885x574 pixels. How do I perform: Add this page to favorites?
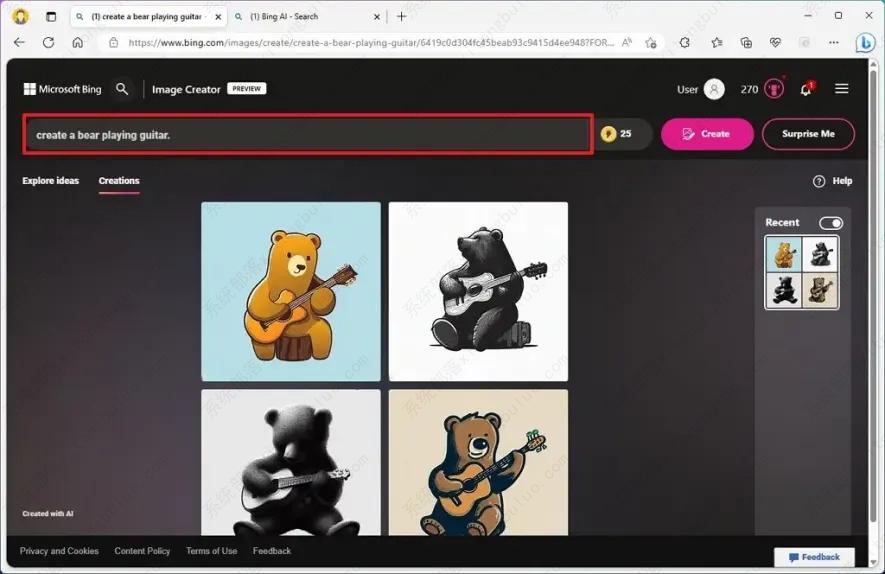[x=651, y=43]
